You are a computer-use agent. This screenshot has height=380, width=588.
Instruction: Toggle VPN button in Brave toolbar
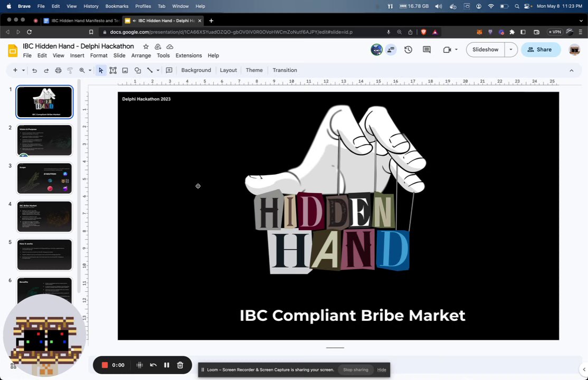coord(555,32)
